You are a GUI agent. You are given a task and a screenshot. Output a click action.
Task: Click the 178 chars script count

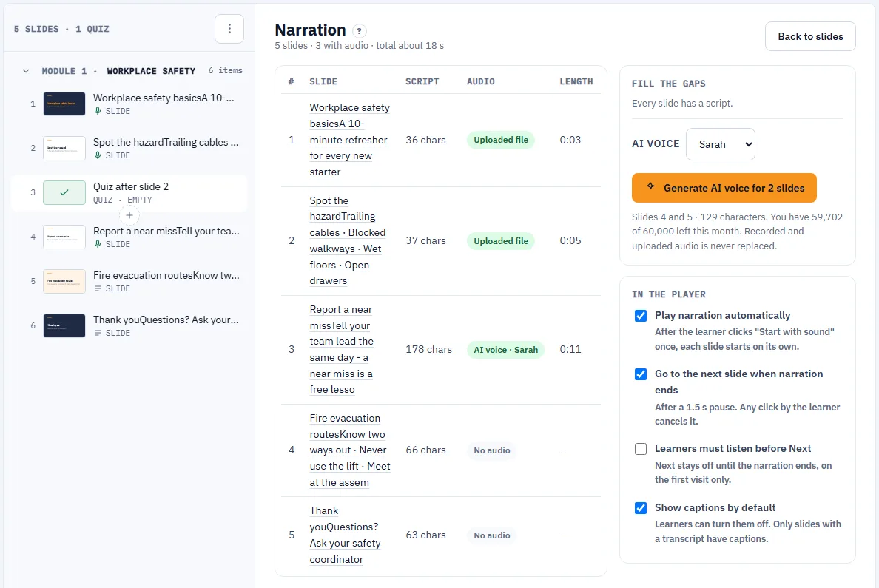[x=429, y=349]
